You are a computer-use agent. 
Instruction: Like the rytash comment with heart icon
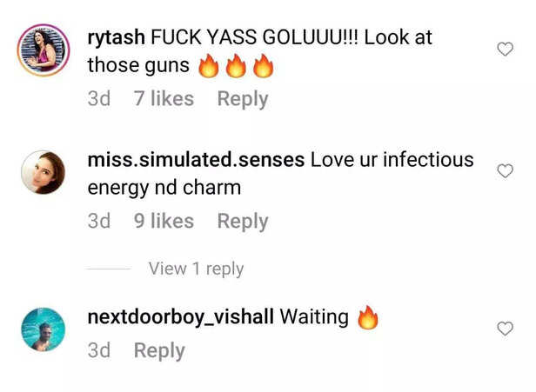pyautogui.click(x=505, y=49)
